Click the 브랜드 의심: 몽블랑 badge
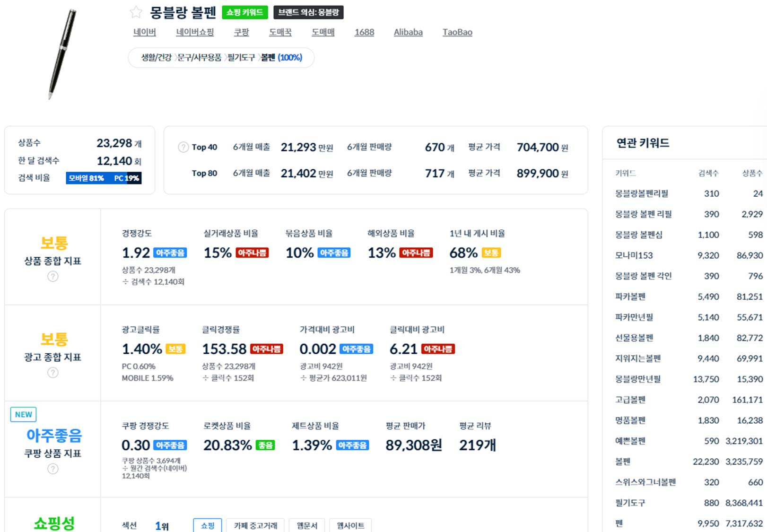This screenshot has height=532, width=767. coord(308,12)
